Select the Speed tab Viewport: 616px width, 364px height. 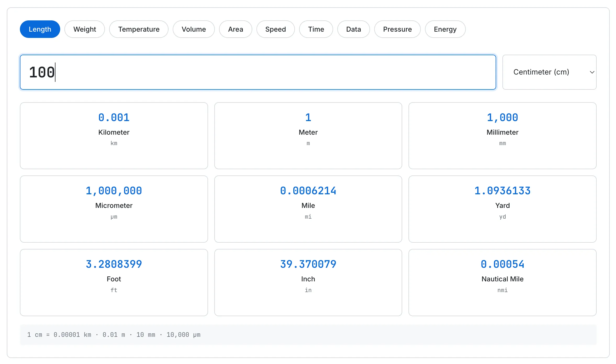(275, 29)
